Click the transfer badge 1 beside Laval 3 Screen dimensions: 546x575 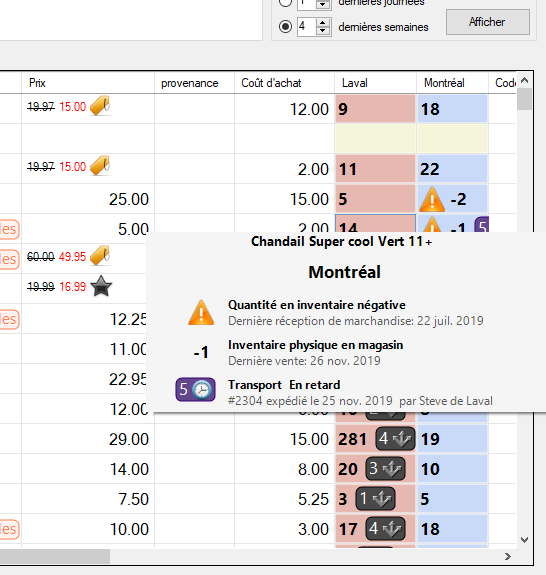click(375, 499)
